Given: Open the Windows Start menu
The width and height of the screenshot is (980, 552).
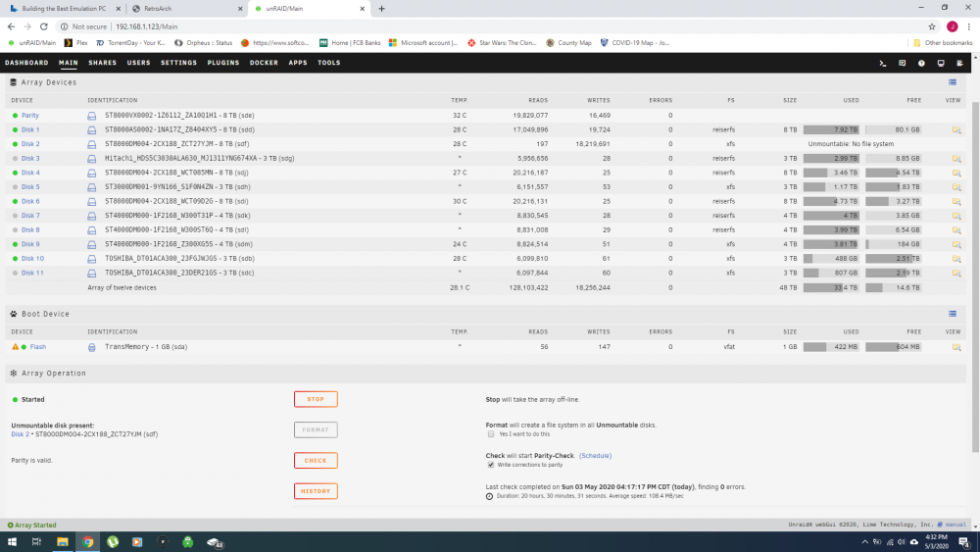Looking at the screenshot, I should 12,542.
